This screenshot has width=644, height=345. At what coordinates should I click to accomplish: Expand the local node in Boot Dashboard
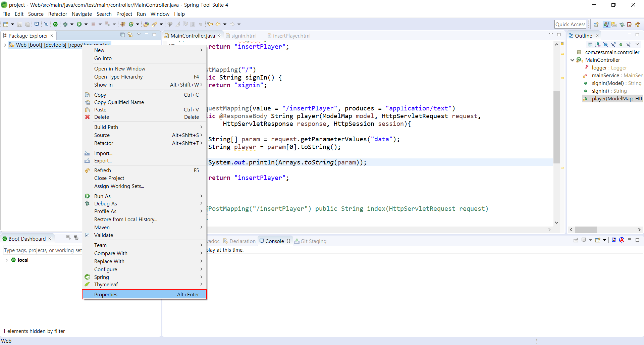click(x=7, y=260)
